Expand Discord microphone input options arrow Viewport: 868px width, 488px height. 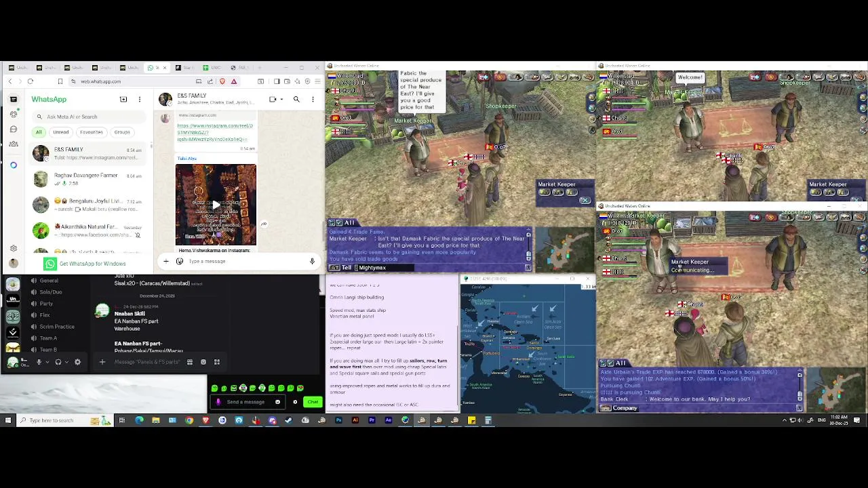click(46, 362)
